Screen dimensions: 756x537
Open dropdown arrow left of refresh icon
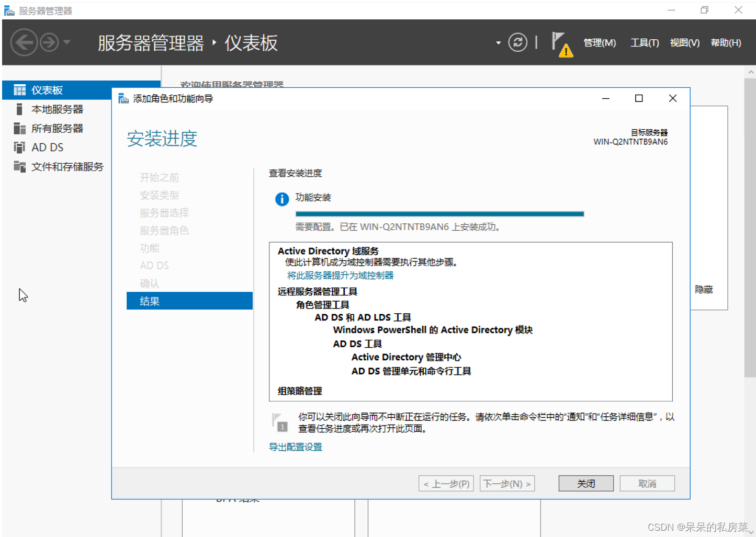point(498,43)
